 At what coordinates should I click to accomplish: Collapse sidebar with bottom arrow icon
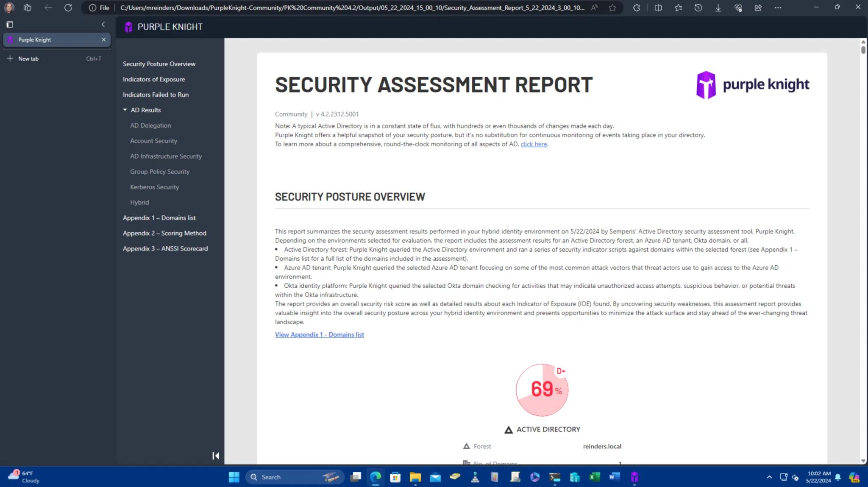click(215, 456)
